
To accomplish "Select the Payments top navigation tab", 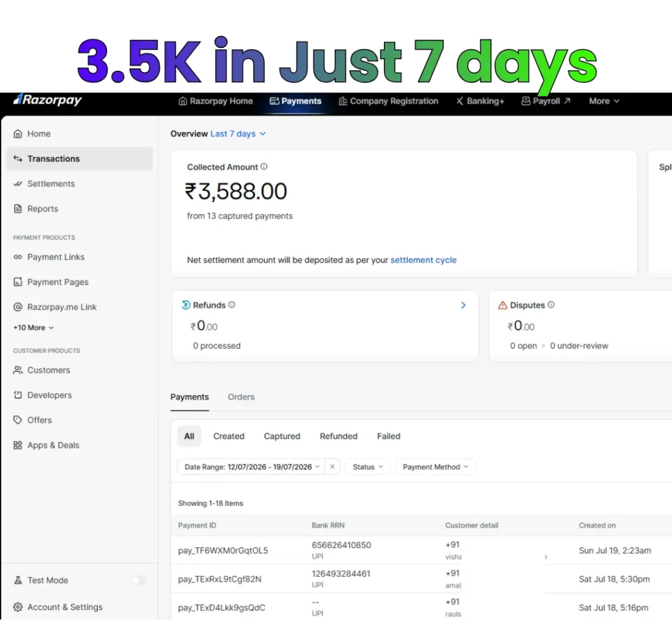I will click(296, 101).
